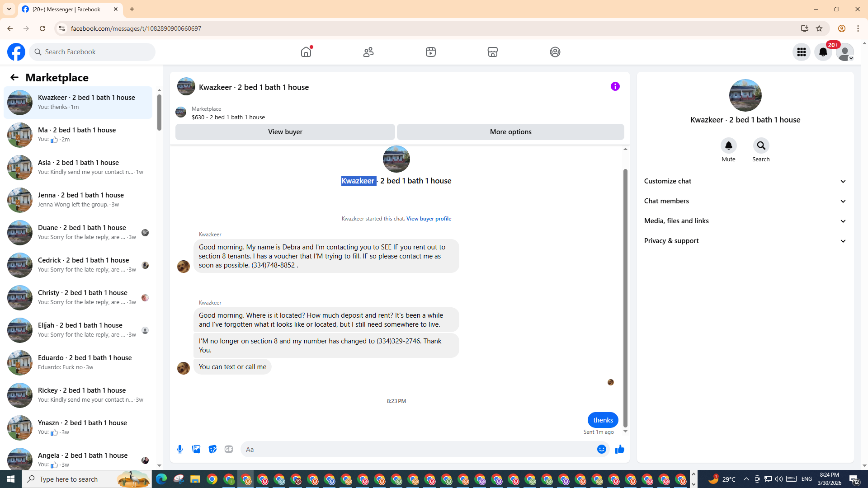The image size is (868, 488).
Task: Expand the Customize chat section
Action: pyautogui.click(x=745, y=181)
